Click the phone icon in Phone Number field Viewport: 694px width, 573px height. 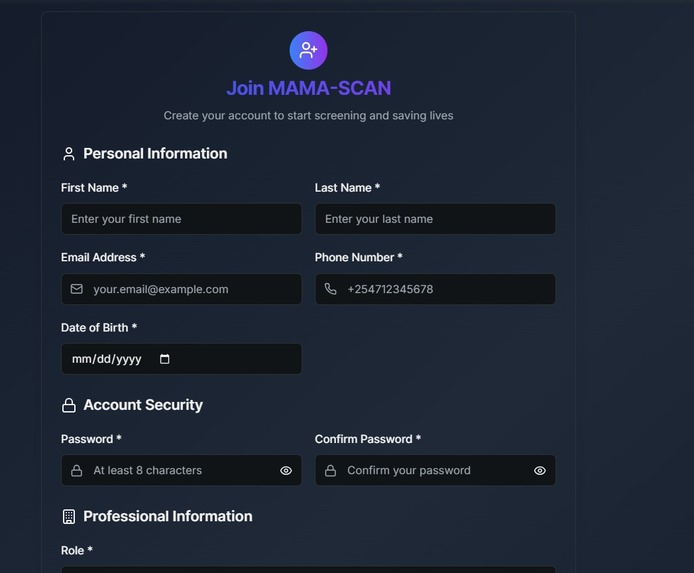point(331,289)
